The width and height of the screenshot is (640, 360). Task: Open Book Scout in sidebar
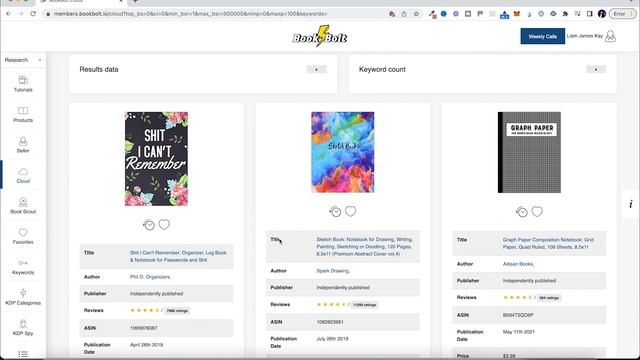tap(23, 206)
